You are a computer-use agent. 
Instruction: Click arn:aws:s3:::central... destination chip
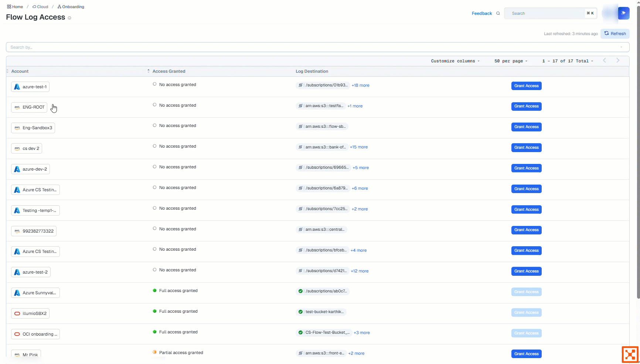321,230
